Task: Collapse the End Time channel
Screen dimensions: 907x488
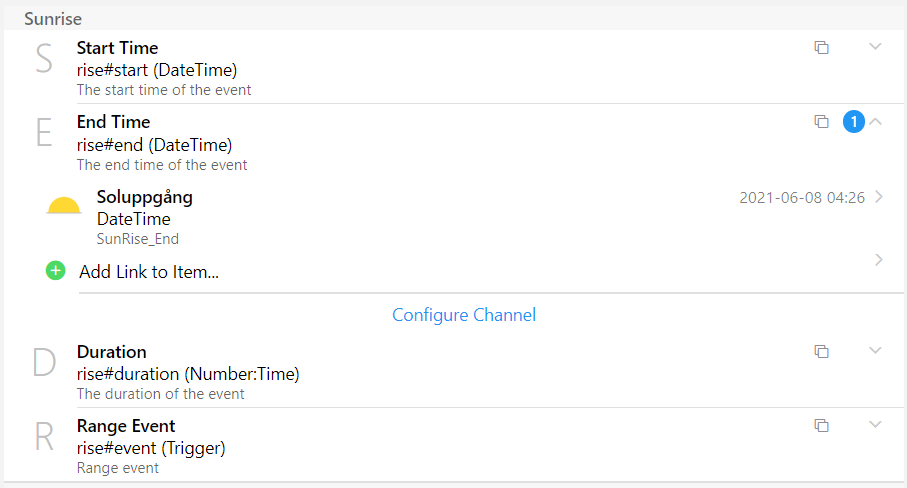Action: point(876,122)
